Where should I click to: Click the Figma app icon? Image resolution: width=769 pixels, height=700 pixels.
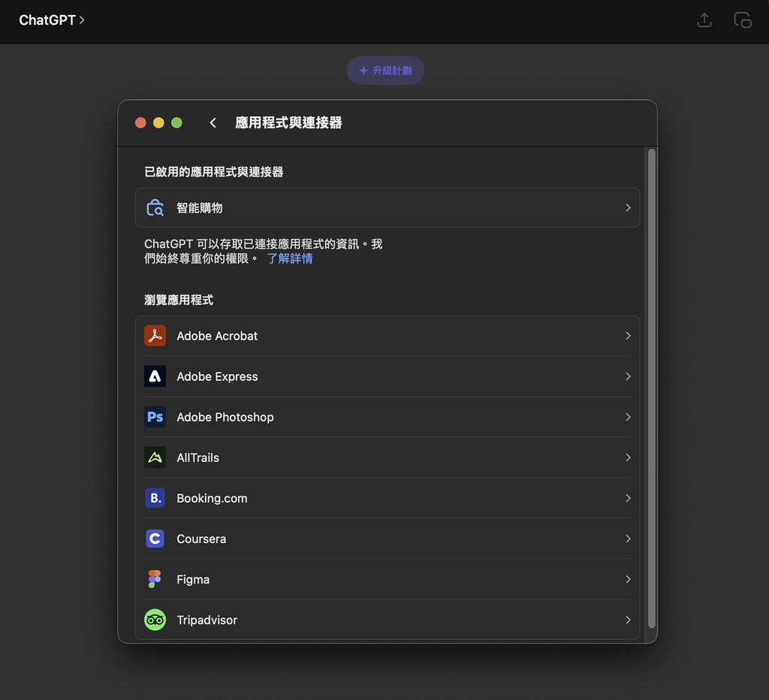tap(155, 579)
